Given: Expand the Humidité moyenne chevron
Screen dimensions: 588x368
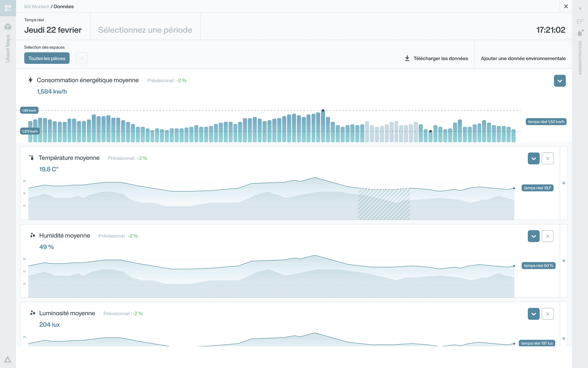Looking at the screenshot, I should [x=533, y=236].
